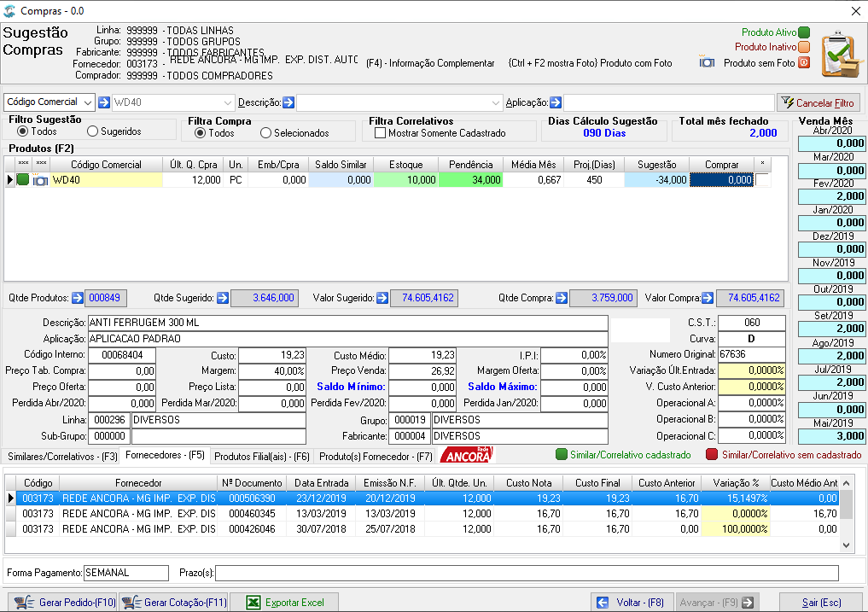Open the Similares/Correlativos (F3) tab
This screenshot has width=868, height=612.
[62, 457]
